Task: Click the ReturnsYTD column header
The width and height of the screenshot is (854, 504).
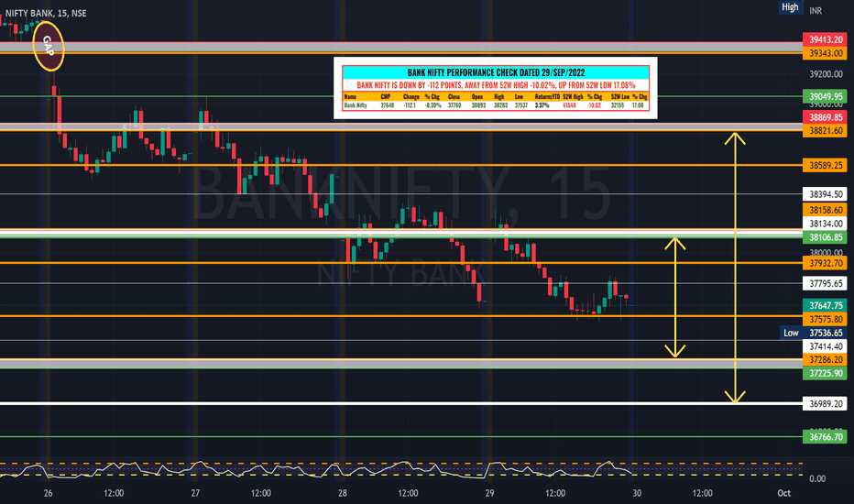Action: 547,96
